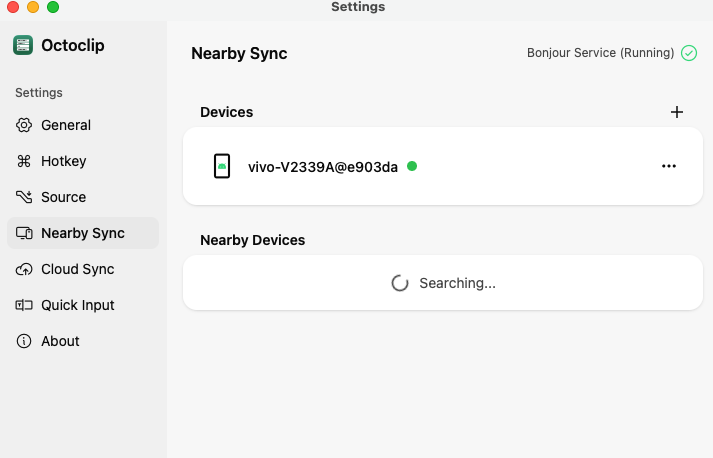Image resolution: width=713 pixels, height=458 pixels.
Task: Open General settings via the gear icon
Action: point(24,125)
